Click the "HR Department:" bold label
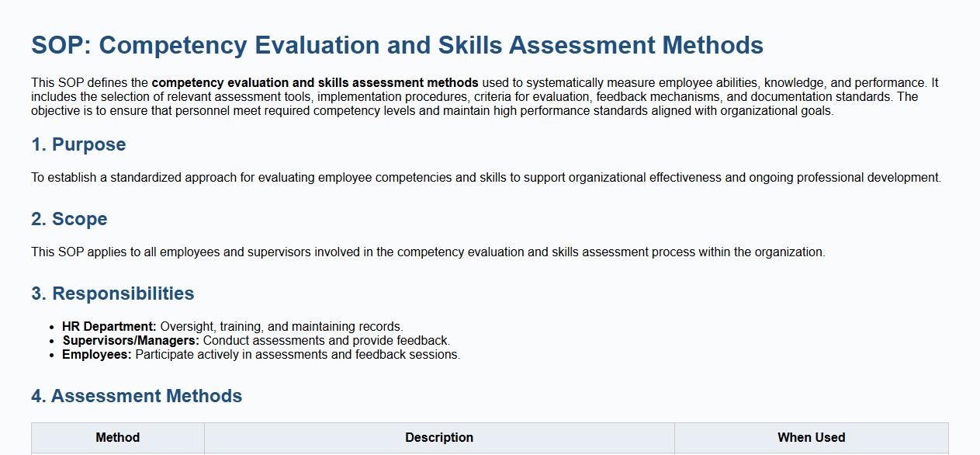The height and width of the screenshot is (455, 980). [109, 327]
